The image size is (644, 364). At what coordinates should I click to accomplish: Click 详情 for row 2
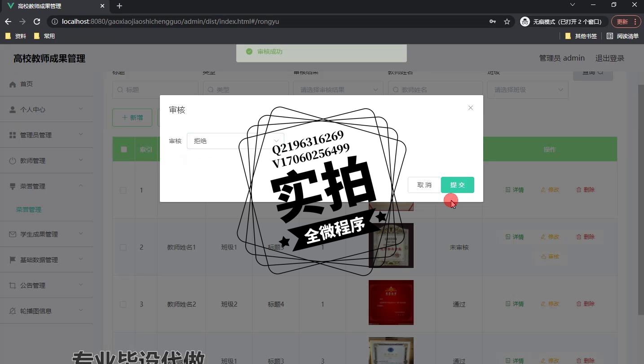(515, 237)
